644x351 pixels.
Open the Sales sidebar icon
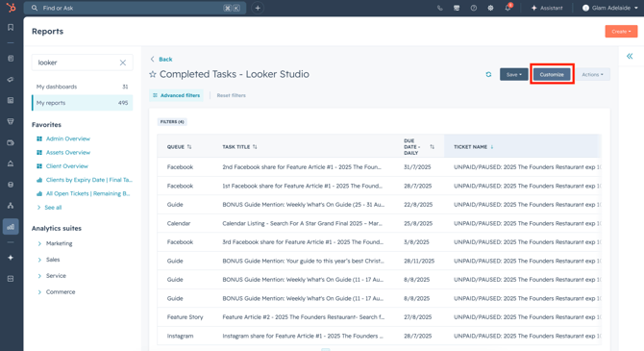click(11, 121)
